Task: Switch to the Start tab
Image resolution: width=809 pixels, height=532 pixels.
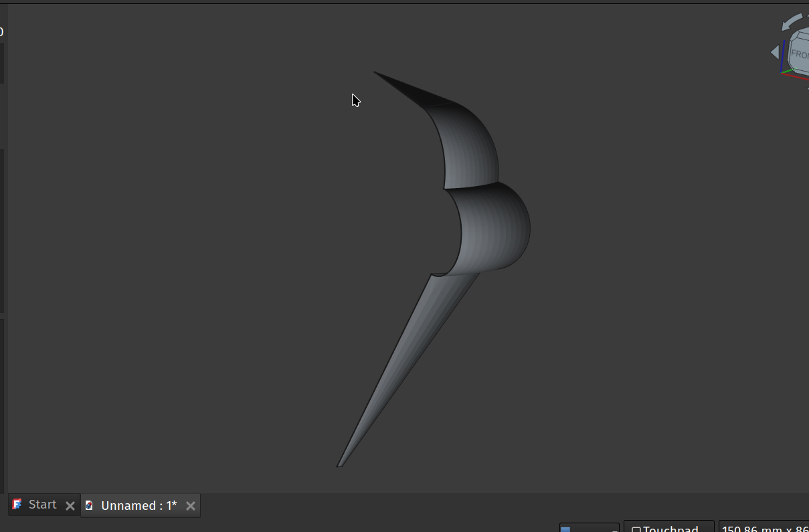Action: [x=42, y=505]
